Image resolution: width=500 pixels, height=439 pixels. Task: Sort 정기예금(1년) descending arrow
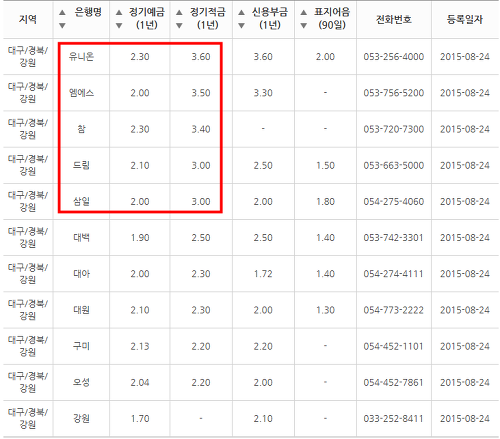point(119,25)
